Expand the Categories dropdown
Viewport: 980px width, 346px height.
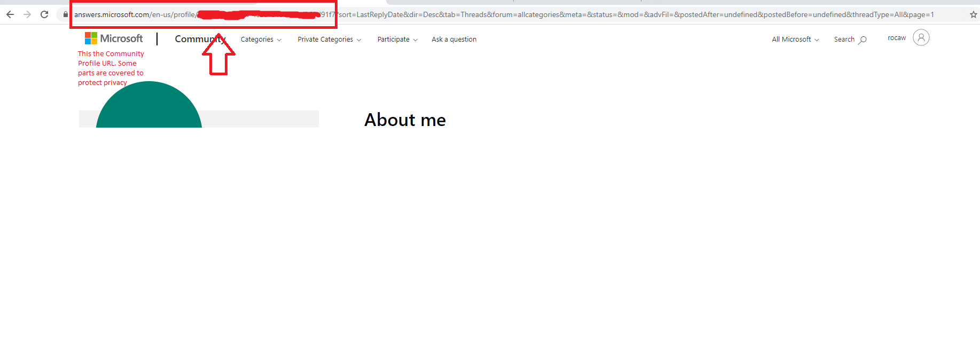coord(261,40)
